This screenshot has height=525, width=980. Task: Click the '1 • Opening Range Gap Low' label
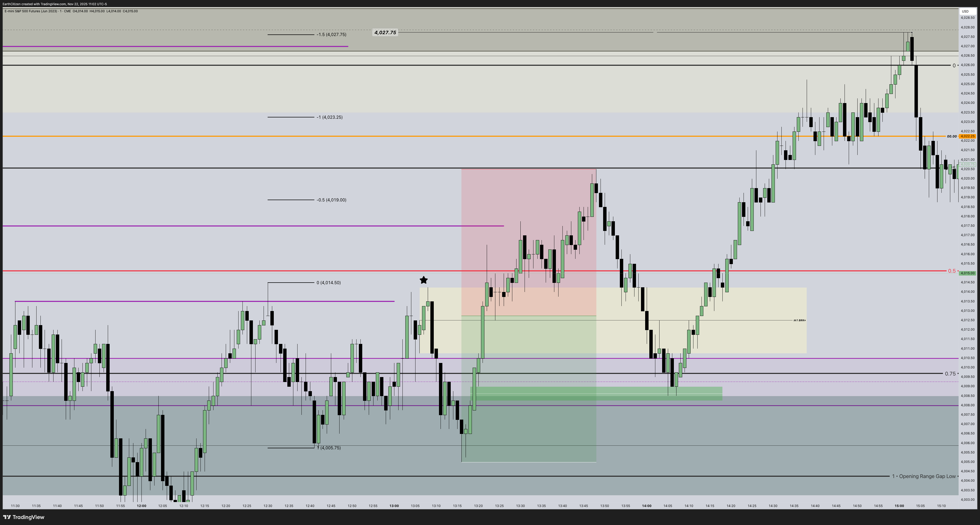click(924, 476)
